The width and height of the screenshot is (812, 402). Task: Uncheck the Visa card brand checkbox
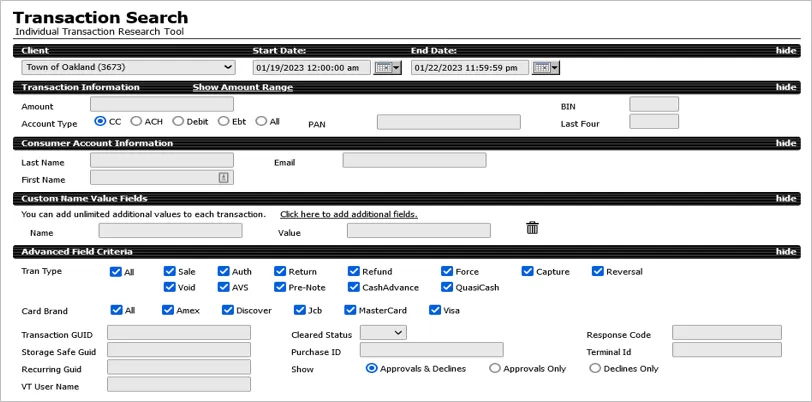[435, 310]
